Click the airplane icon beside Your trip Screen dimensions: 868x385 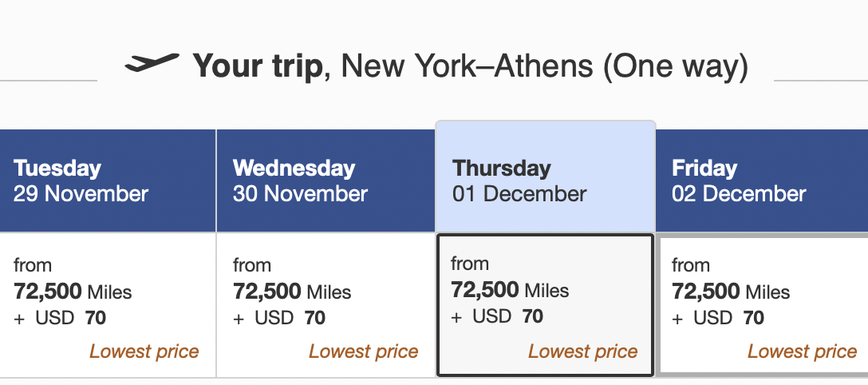click(152, 62)
